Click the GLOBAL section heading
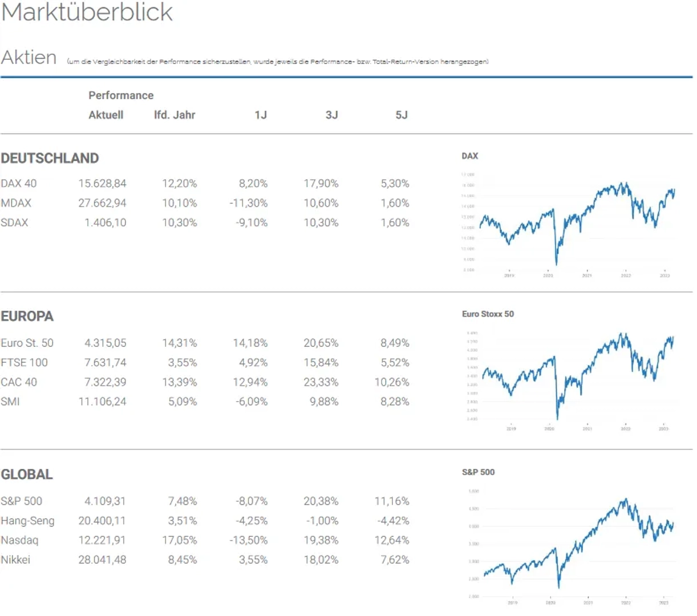 point(27,474)
